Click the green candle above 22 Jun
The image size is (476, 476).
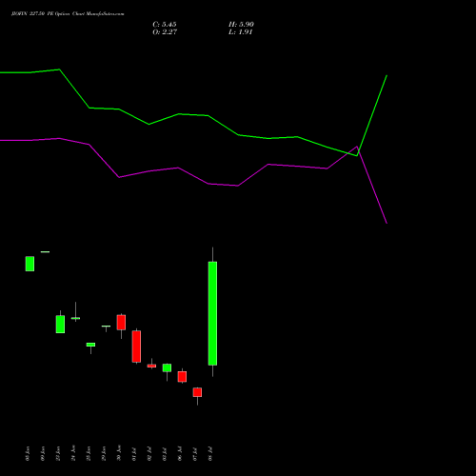(60, 324)
